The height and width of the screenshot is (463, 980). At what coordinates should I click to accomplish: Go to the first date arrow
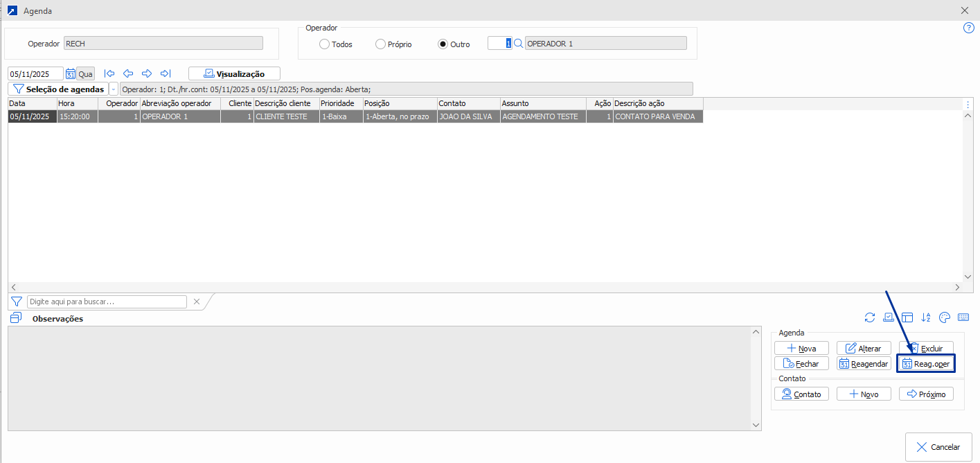tap(109, 73)
